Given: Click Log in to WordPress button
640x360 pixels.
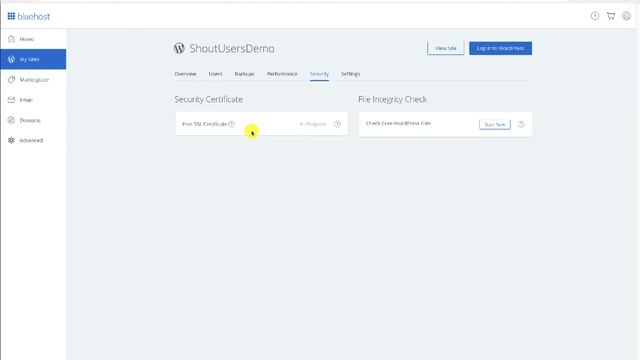Looking at the screenshot, I should (x=500, y=48).
